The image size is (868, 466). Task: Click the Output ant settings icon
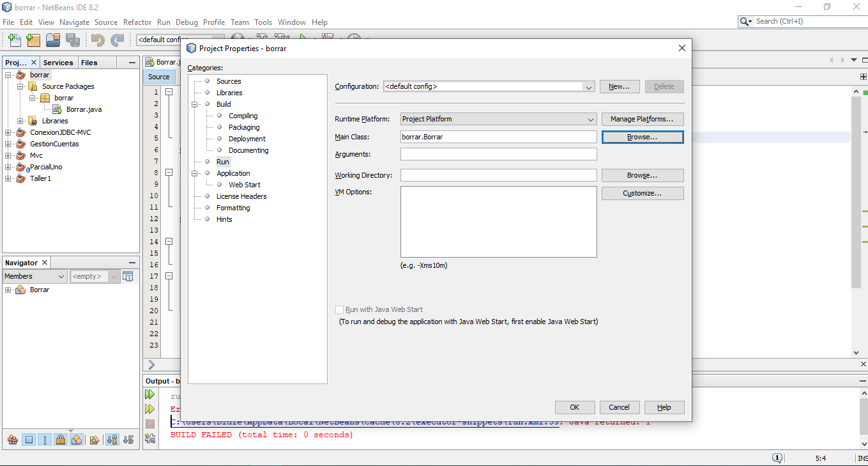pos(150,439)
